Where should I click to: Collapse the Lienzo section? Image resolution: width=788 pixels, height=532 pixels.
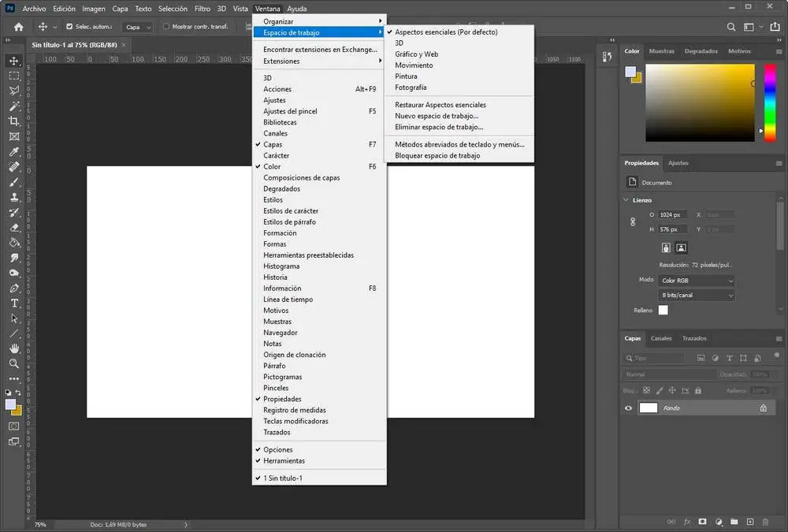point(626,200)
